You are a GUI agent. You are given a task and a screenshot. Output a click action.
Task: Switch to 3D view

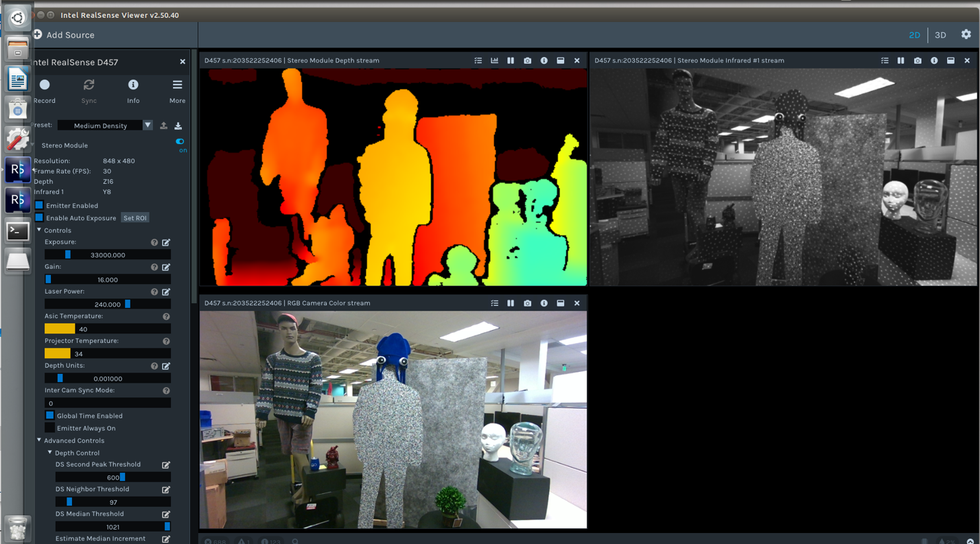pyautogui.click(x=940, y=35)
